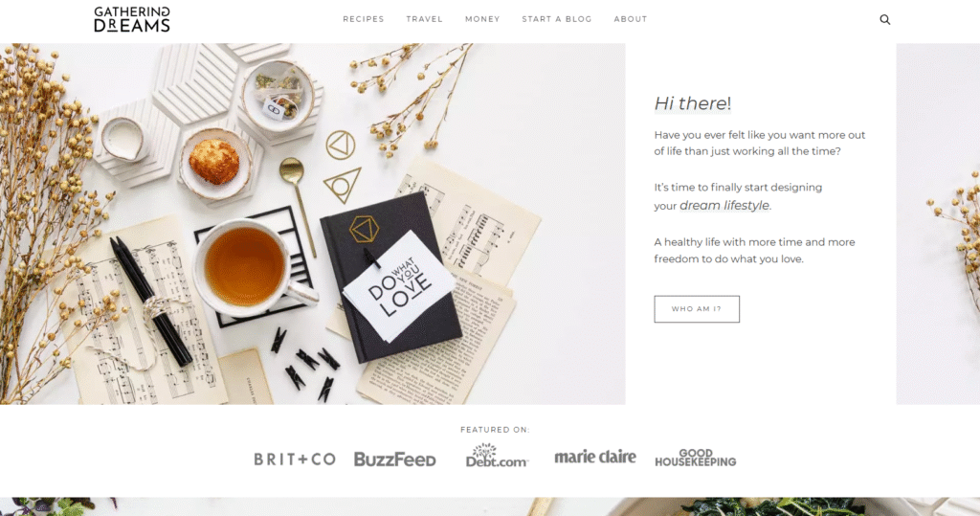Go to the Start a Blog page
The width and height of the screenshot is (980, 516).
coord(557,19)
